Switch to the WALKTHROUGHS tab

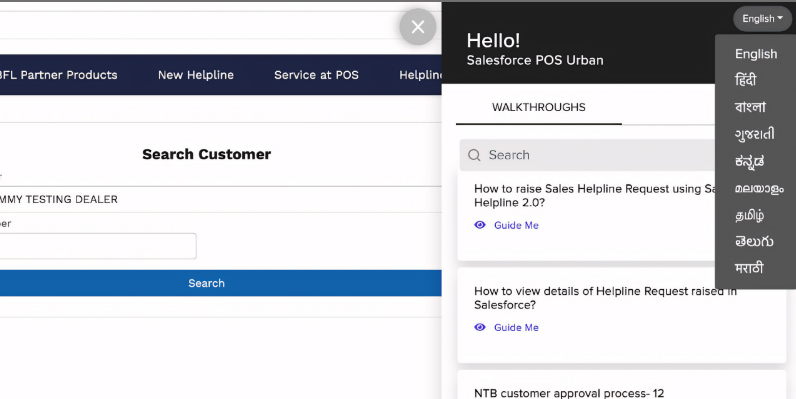click(x=539, y=107)
